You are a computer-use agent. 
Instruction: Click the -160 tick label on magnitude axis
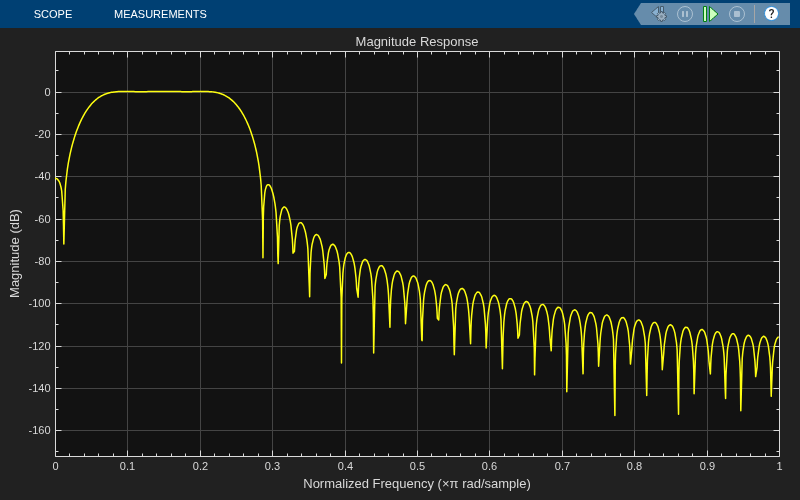pyautogui.click(x=40, y=430)
